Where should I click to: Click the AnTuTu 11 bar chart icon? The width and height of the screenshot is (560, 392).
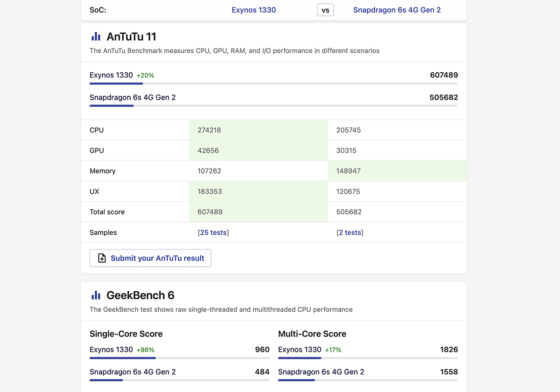(96, 36)
